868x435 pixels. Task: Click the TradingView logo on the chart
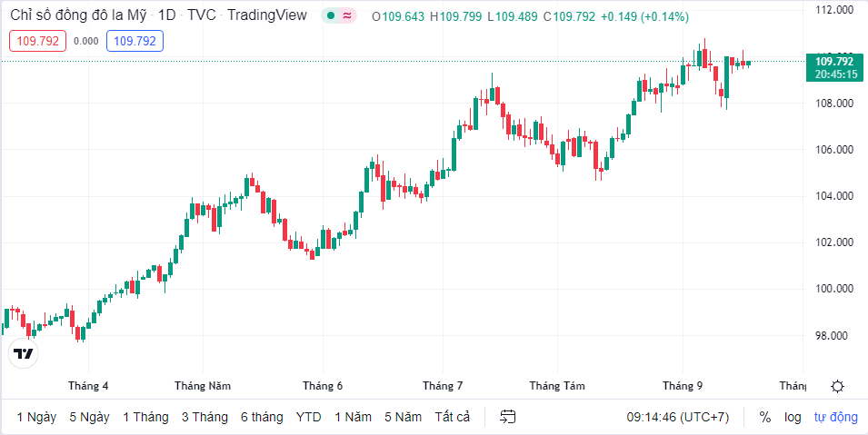tap(24, 353)
